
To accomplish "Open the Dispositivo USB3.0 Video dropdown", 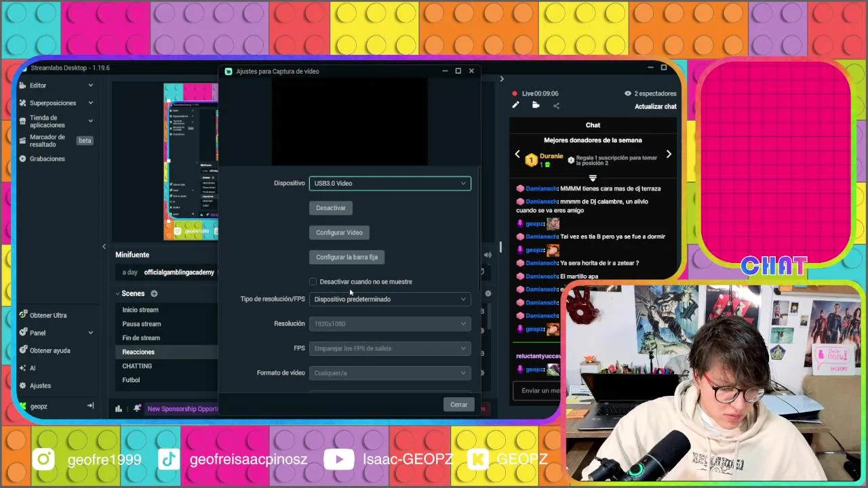I will coord(390,183).
